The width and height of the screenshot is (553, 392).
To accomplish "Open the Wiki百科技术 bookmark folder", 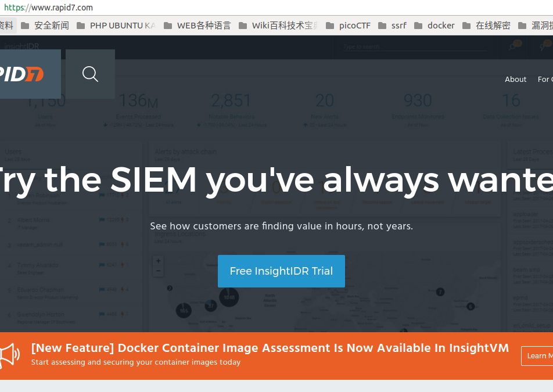I will [279, 26].
